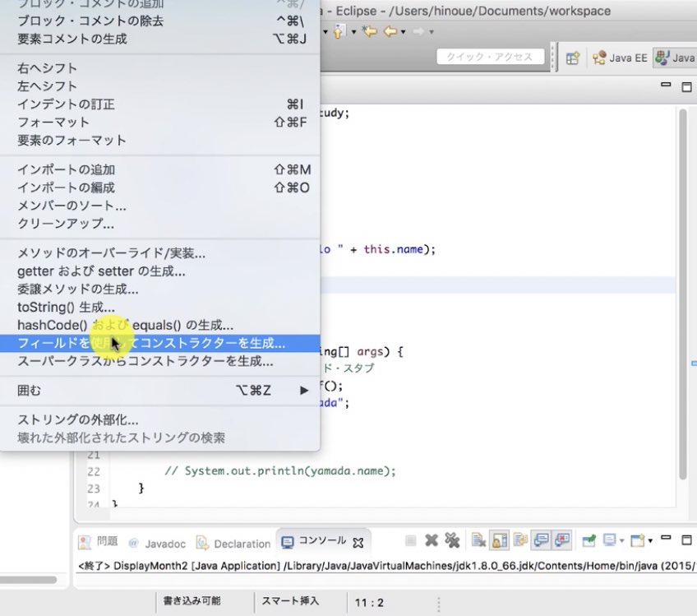Open the Open Console dropdown arrow
The image size is (697, 616).
650,541
